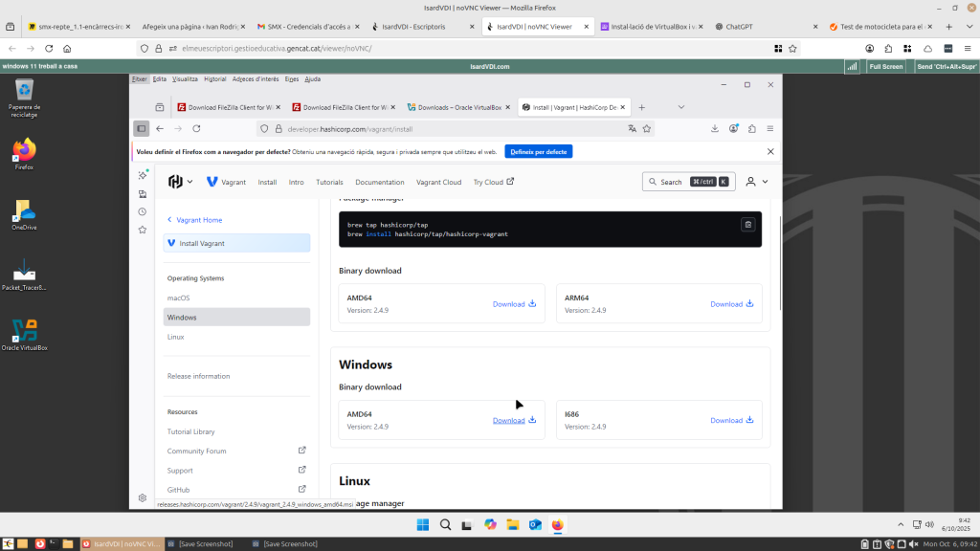
Task: Bookmark the Vagrant install page with star
Action: click(648, 128)
